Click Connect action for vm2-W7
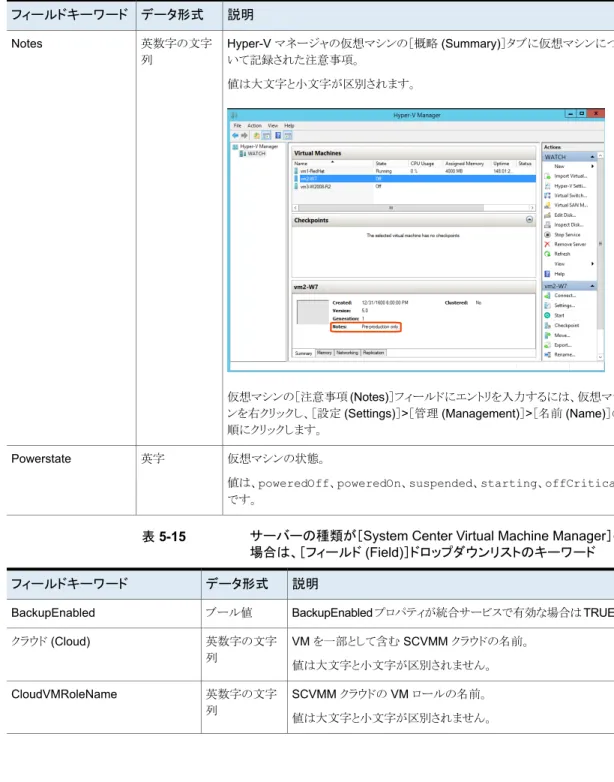The width and height of the screenshot is (614, 782). (x=560, y=296)
